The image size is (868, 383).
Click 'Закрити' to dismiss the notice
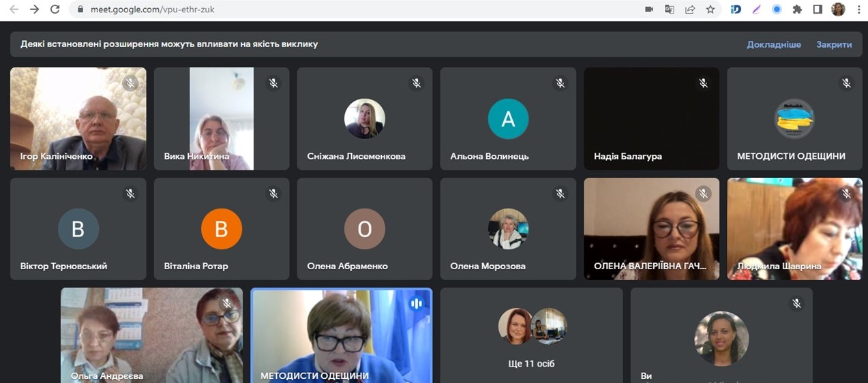tap(834, 44)
